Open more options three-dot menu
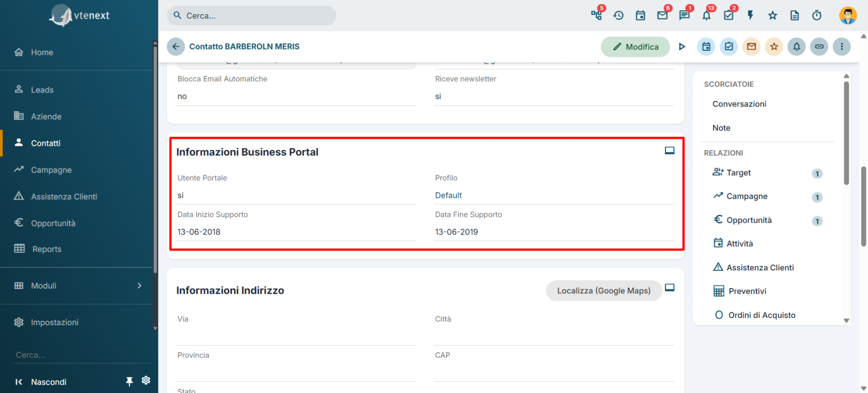The height and width of the screenshot is (393, 868). click(x=842, y=47)
